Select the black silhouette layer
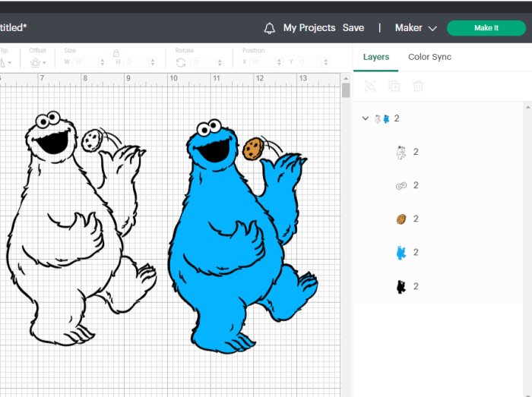532x397 pixels. pyautogui.click(x=401, y=287)
